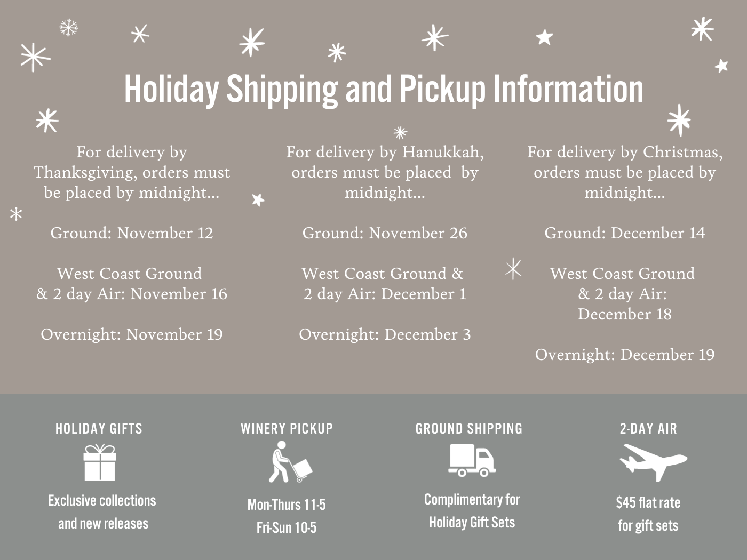Select the $45 flat rate text
The image size is (747, 560).
pyautogui.click(x=648, y=502)
